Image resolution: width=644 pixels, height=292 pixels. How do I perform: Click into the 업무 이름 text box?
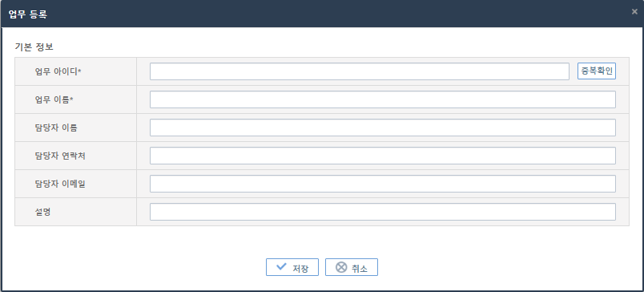coord(383,99)
